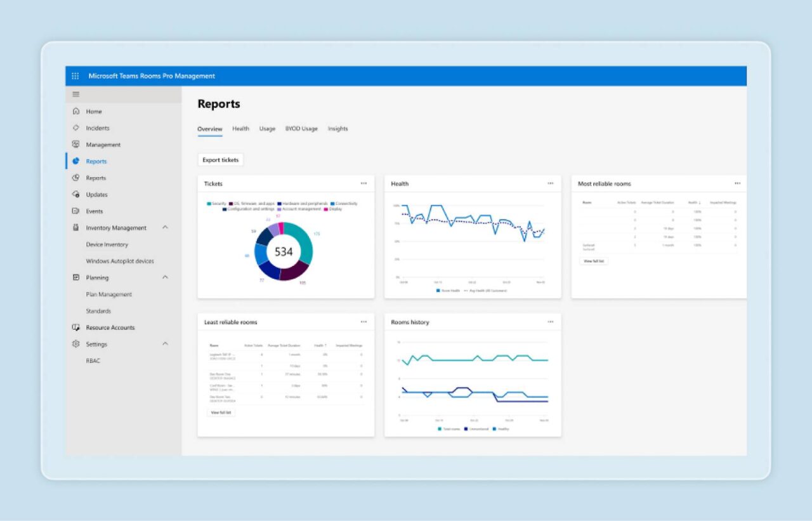Screen dimensions: 812x521
Task: Open Incidents via its diamond icon
Action: [x=76, y=128]
